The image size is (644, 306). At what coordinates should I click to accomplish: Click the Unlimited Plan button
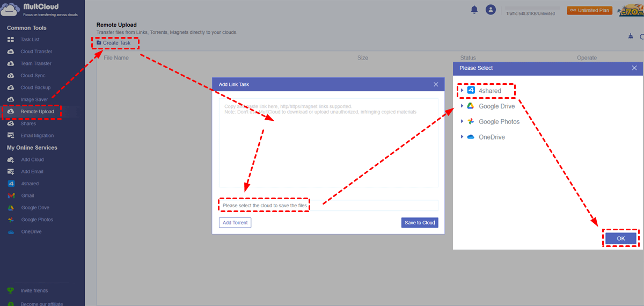[x=589, y=10]
